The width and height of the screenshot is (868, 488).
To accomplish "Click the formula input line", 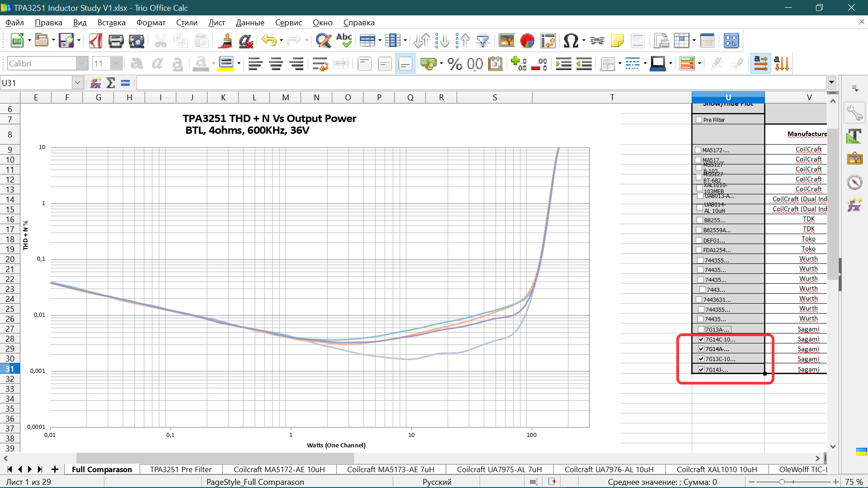I will 481,83.
